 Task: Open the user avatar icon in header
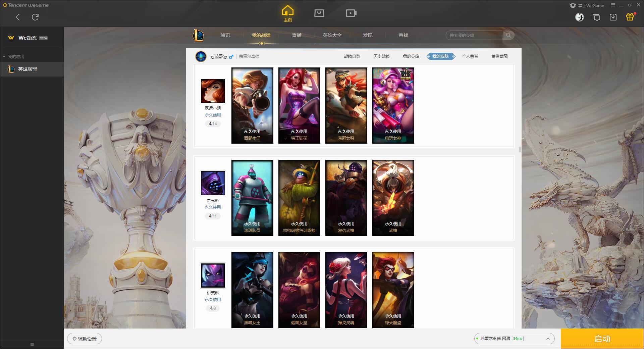click(580, 17)
